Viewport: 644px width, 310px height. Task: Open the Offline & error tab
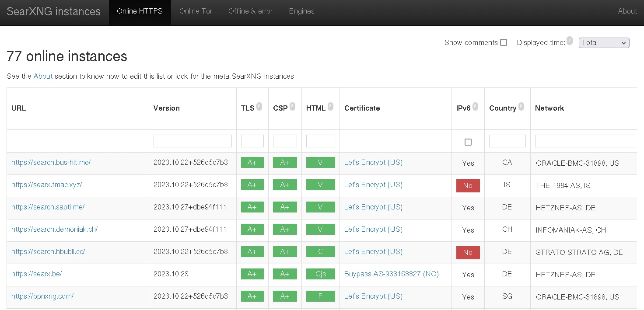(x=250, y=11)
